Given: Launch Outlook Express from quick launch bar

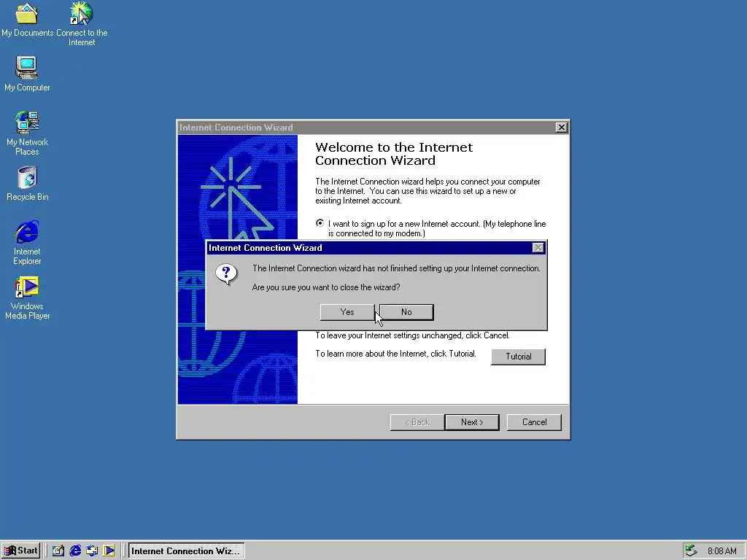Looking at the screenshot, I should click(x=92, y=551).
